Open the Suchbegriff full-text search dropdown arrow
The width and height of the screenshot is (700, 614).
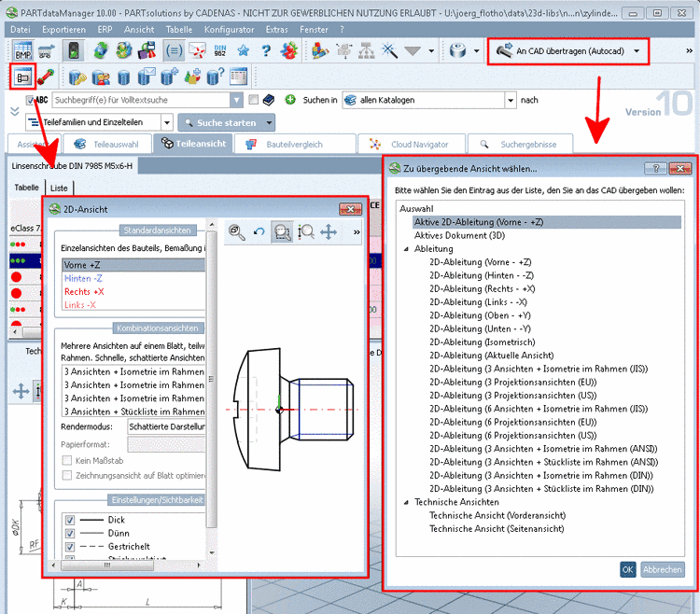237,100
